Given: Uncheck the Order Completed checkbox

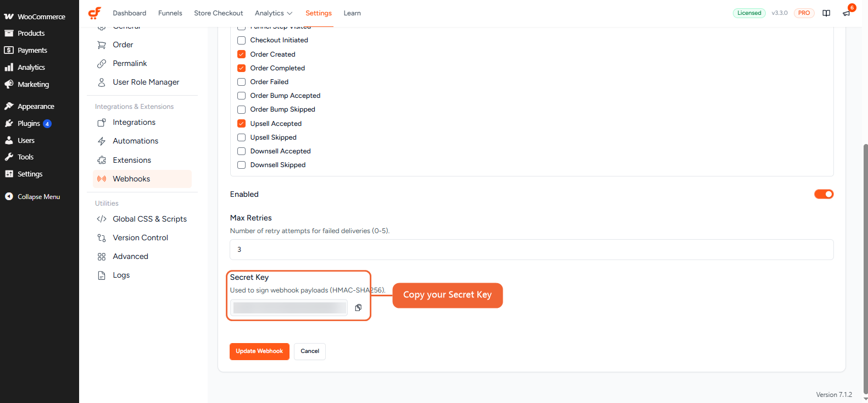Looking at the screenshot, I should (x=241, y=68).
